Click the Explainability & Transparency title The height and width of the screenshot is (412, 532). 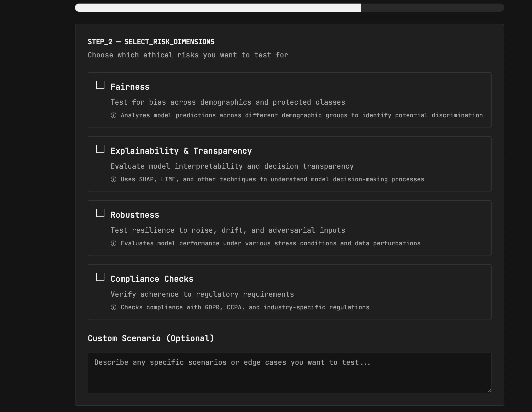tap(181, 151)
